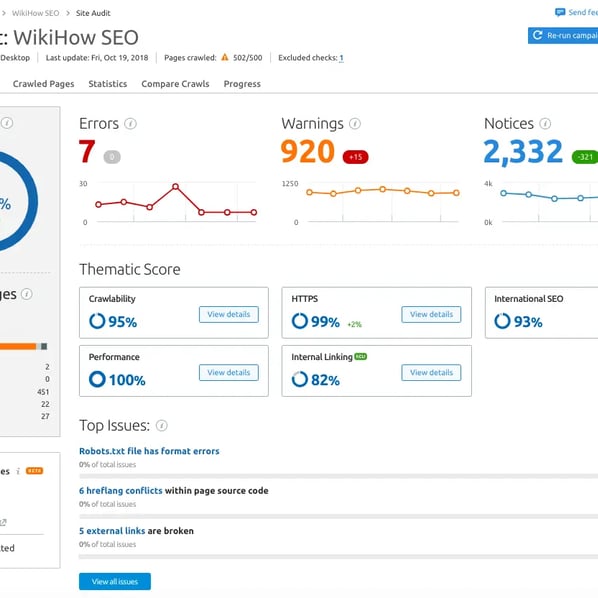Click the new badge beside Internal Linking
Viewport: 598px width, 598px height.
pos(360,357)
